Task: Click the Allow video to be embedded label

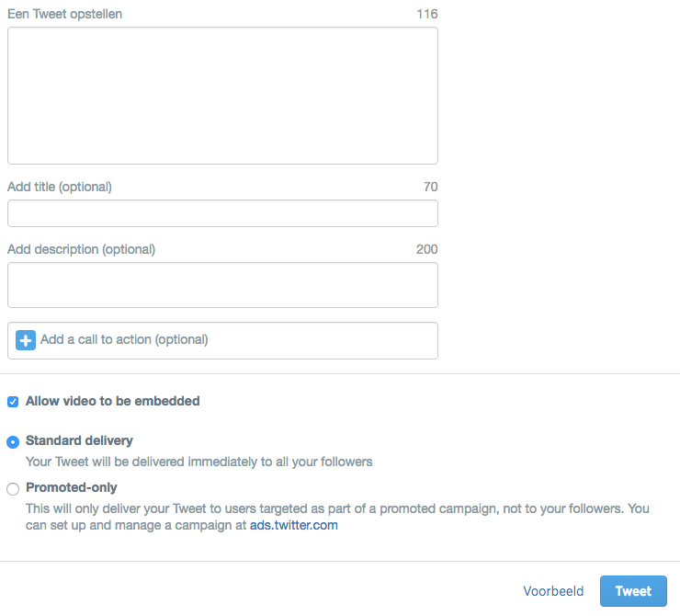Action: click(x=113, y=401)
